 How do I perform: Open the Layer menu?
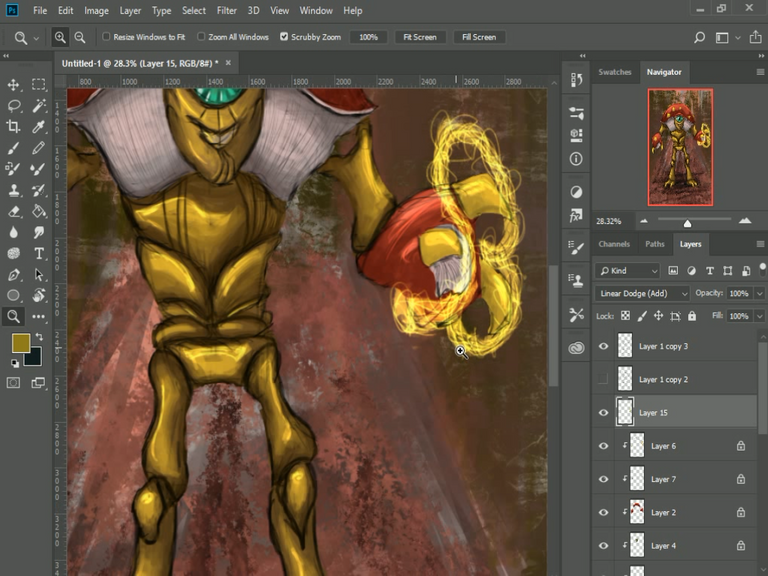130,10
